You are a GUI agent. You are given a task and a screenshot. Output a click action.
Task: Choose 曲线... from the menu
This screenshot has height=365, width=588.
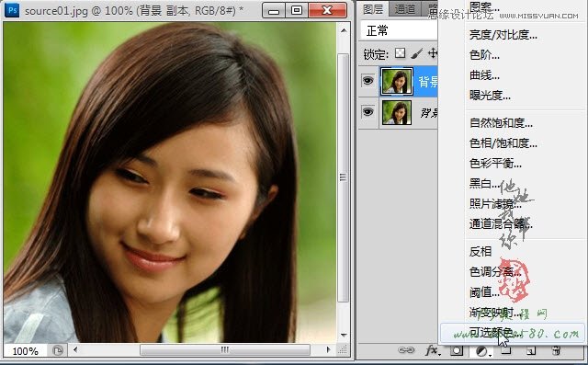[484, 75]
